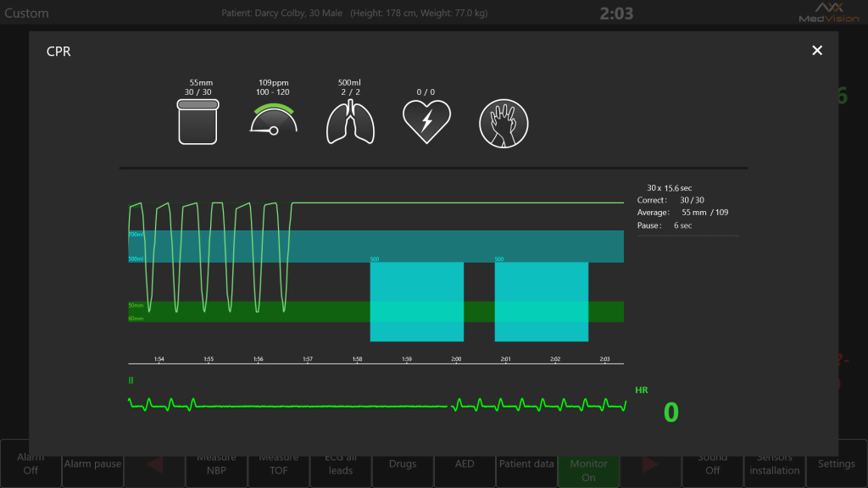Open the AED panel
This screenshot has width=868, height=488.
click(465, 463)
